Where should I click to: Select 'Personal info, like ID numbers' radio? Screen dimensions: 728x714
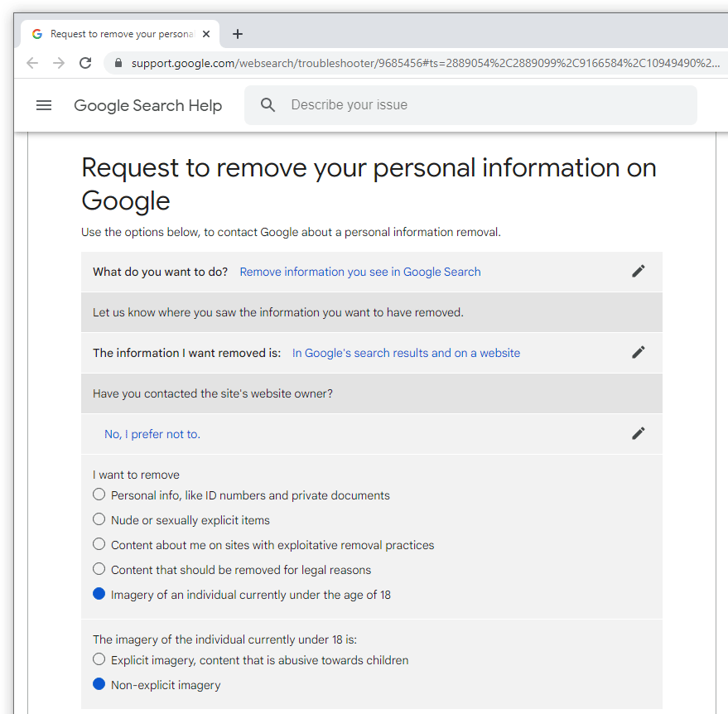point(99,494)
